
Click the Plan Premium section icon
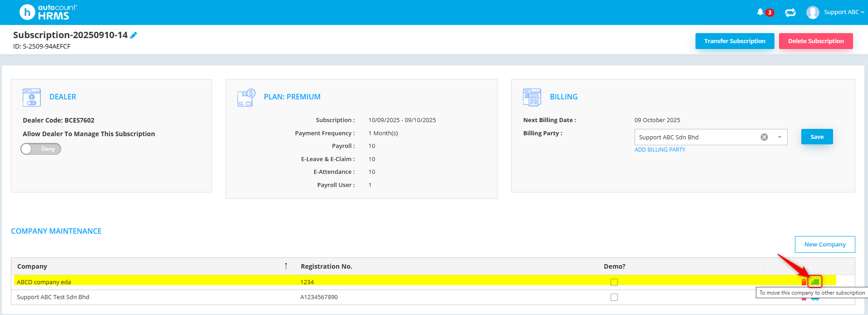[x=246, y=98]
